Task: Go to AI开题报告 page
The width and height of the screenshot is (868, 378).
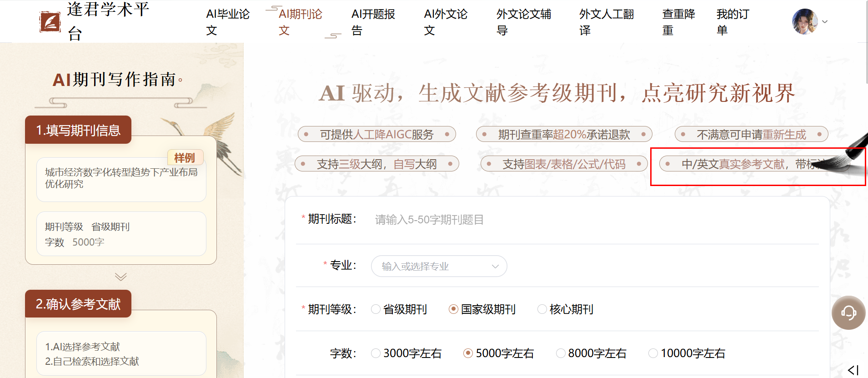Action: coord(373,22)
